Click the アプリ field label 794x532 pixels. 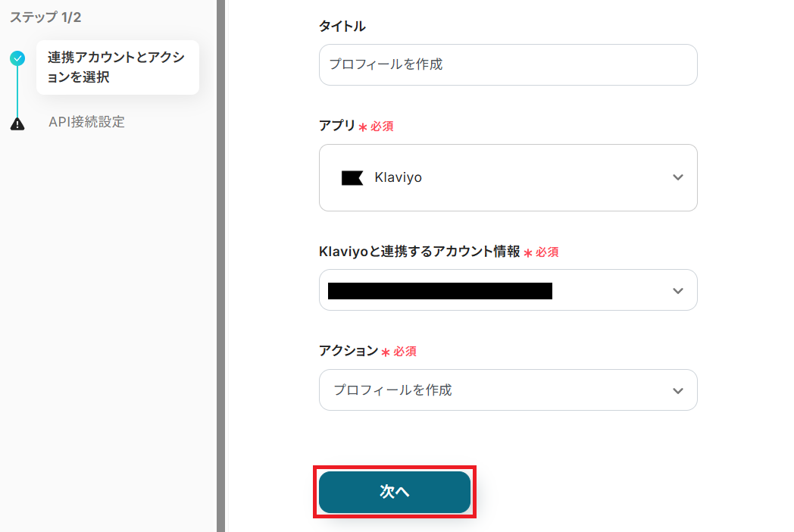point(337,126)
